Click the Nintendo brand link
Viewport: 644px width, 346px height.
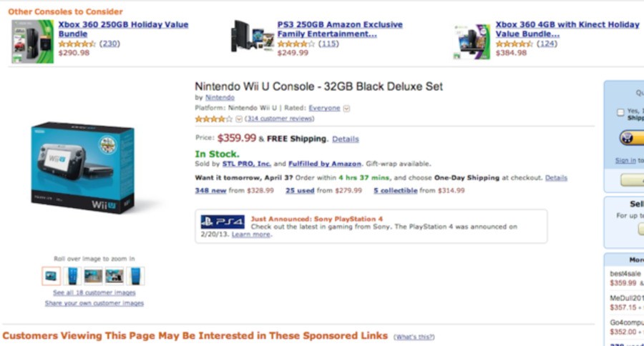click(220, 97)
